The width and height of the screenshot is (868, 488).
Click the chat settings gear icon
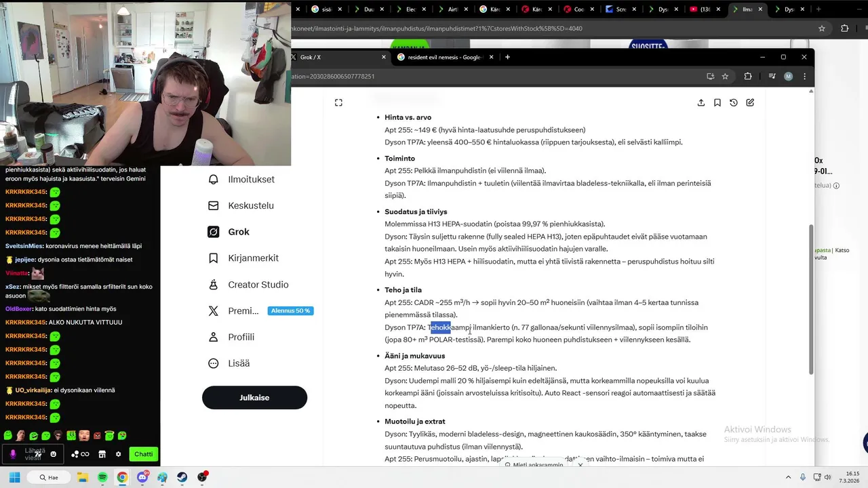[118, 454]
